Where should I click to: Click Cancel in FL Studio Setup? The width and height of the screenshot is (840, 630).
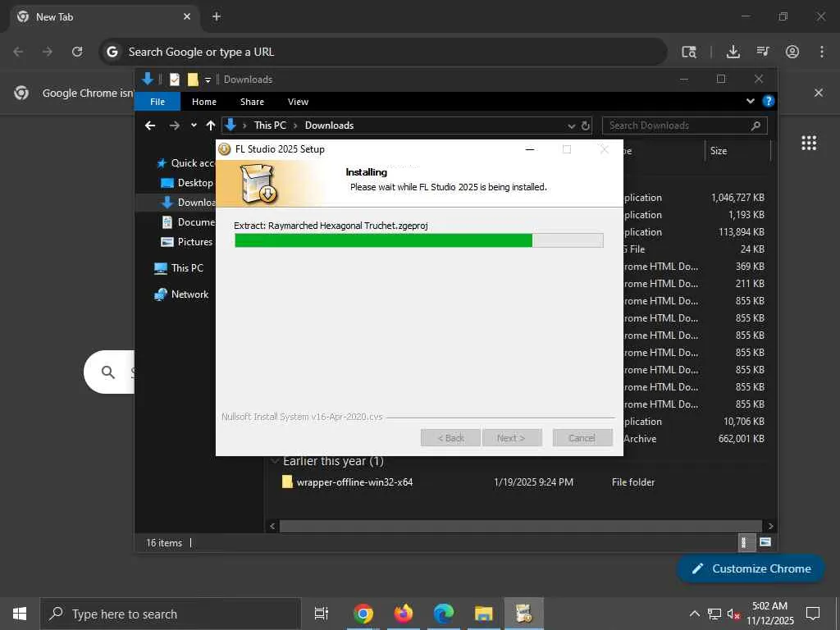582,438
